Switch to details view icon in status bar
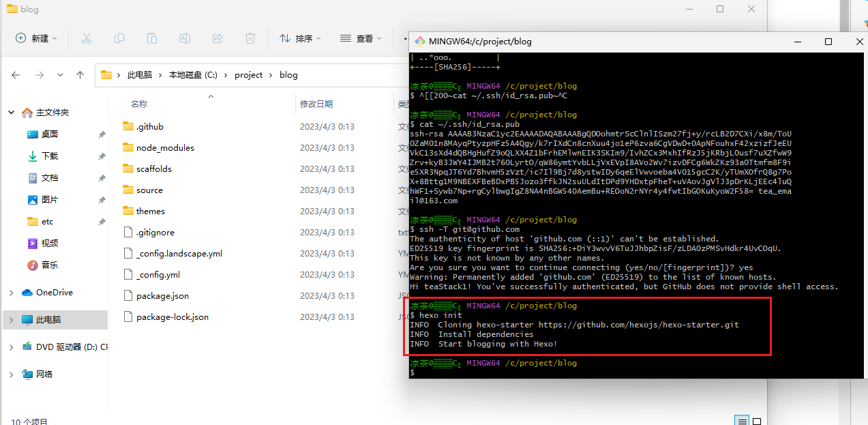This screenshot has width=868, height=425. coord(743,421)
